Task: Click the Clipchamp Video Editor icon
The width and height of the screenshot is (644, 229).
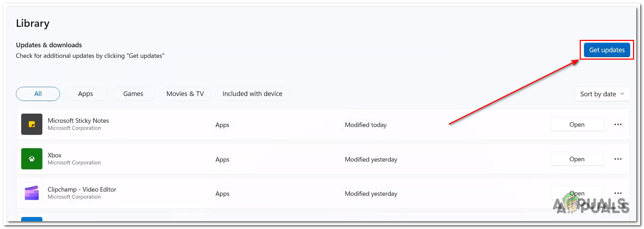Action: (32, 193)
